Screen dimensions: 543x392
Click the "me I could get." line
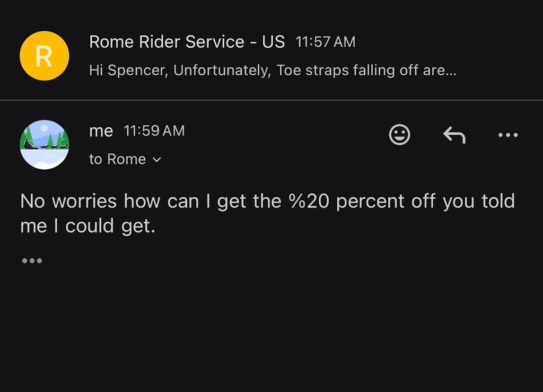[x=87, y=227]
